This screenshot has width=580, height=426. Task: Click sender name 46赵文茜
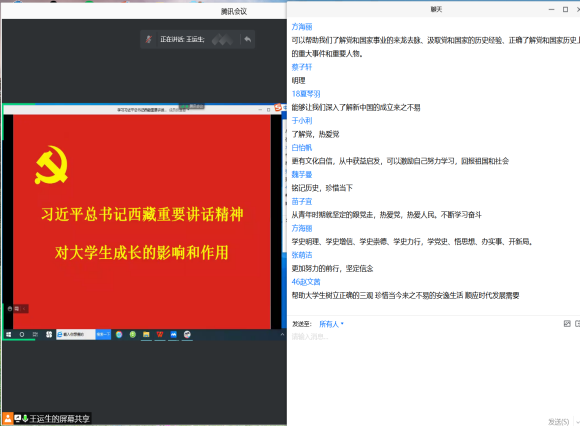pyautogui.click(x=306, y=282)
